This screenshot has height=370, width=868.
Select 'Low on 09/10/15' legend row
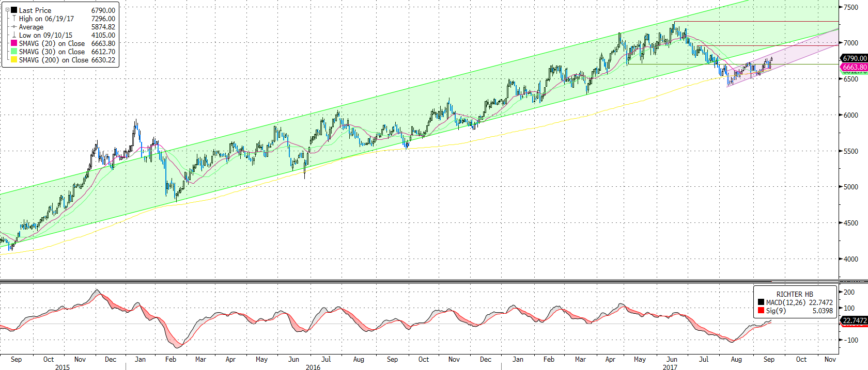tap(45, 35)
